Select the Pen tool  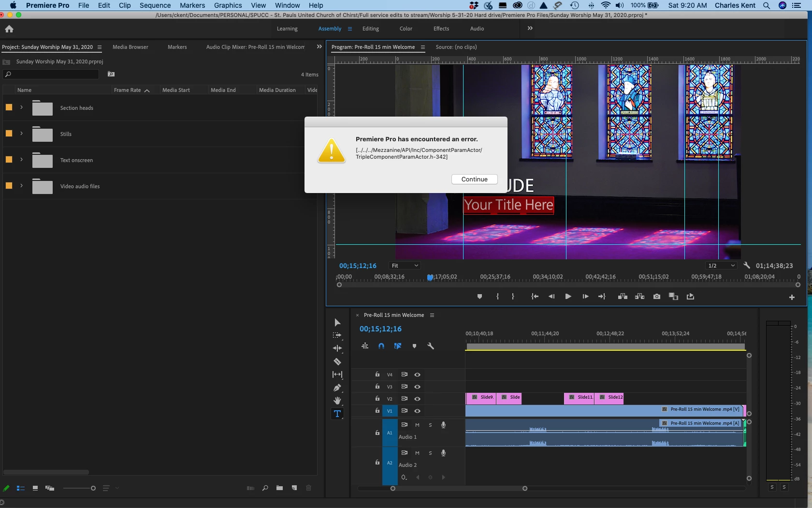(337, 388)
